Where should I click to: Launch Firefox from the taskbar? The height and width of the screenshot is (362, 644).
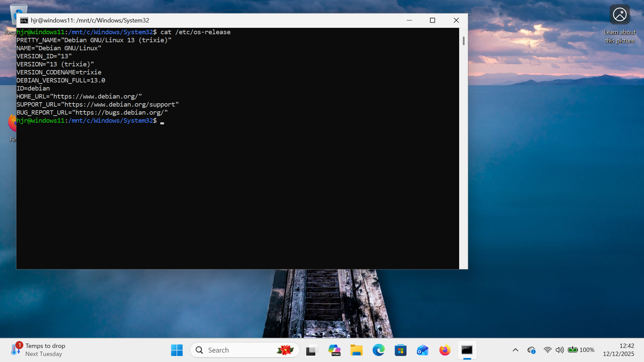445,350
